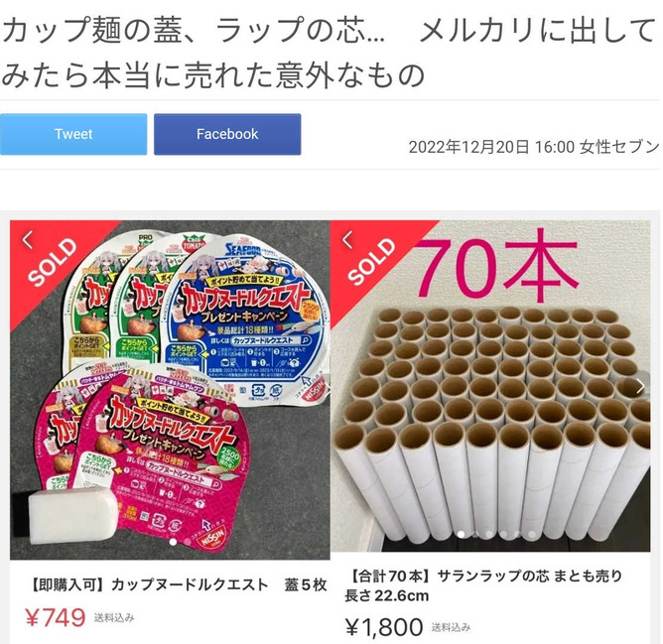This screenshot has height=644, width=663.
Task: Click the ¥749 price
Action: click(56, 617)
